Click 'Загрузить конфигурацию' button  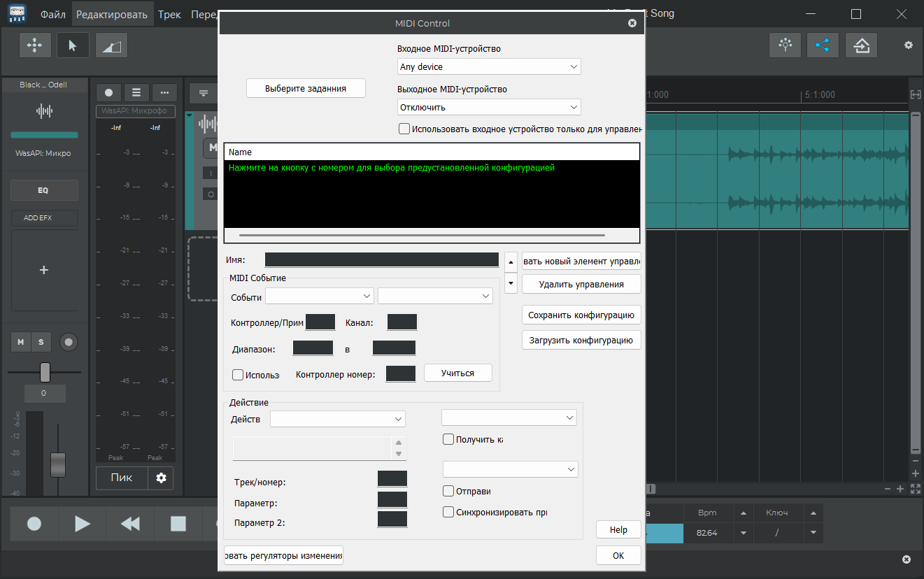(x=581, y=341)
